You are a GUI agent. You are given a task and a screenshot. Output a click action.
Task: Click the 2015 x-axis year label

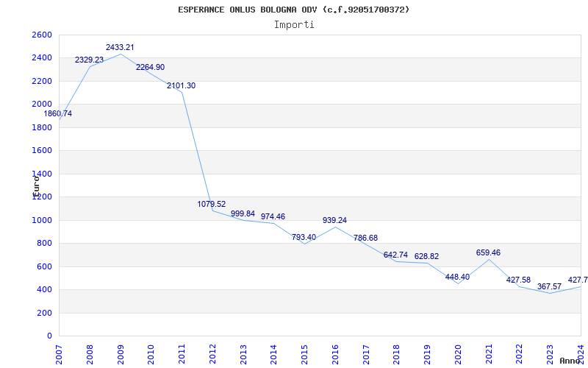[304, 354]
